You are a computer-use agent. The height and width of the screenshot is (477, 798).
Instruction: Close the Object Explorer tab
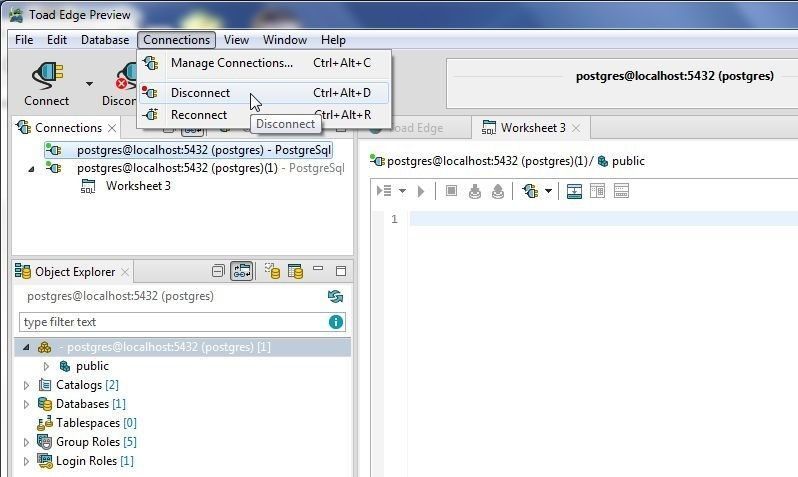[125, 272]
